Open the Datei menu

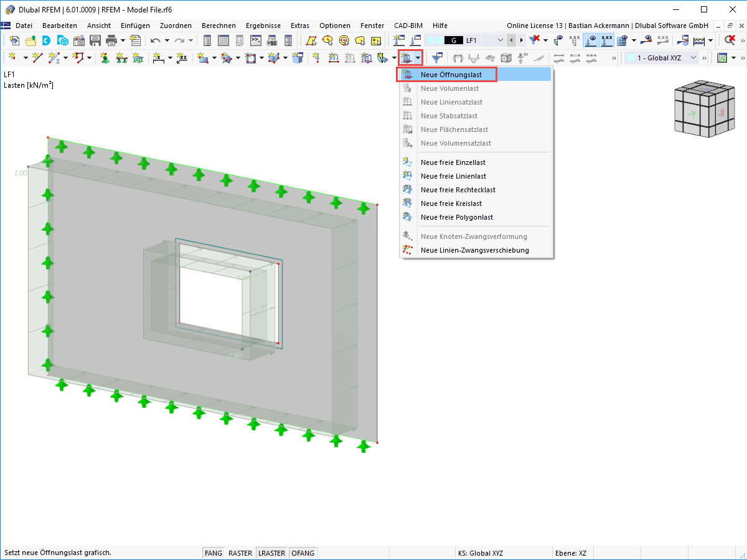pyautogui.click(x=24, y=26)
